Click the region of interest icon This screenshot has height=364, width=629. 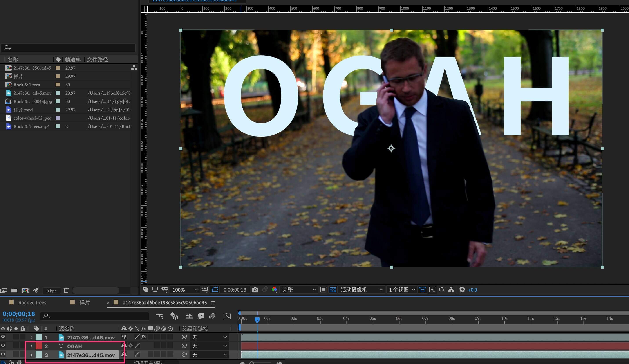coord(323,290)
